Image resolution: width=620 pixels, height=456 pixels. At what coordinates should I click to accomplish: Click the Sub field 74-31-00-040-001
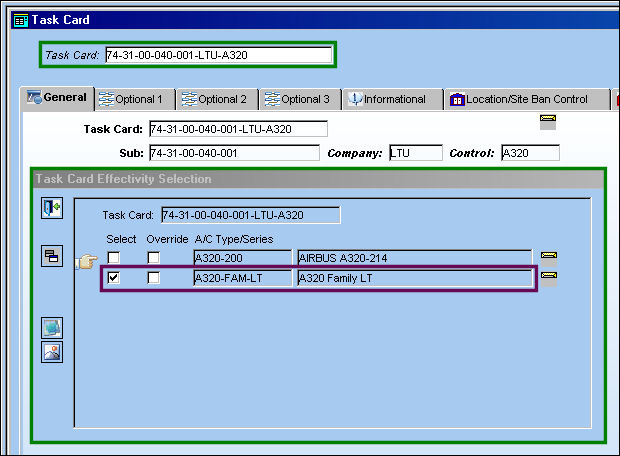(234, 153)
